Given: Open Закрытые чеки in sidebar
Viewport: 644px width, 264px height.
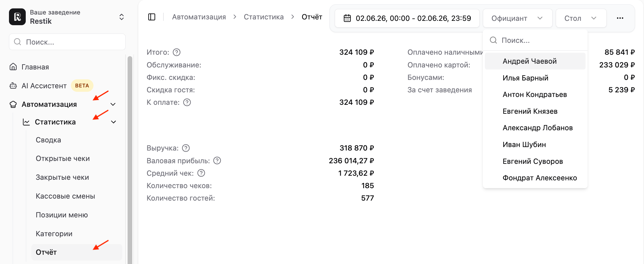Looking at the screenshot, I should click(x=62, y=177).
